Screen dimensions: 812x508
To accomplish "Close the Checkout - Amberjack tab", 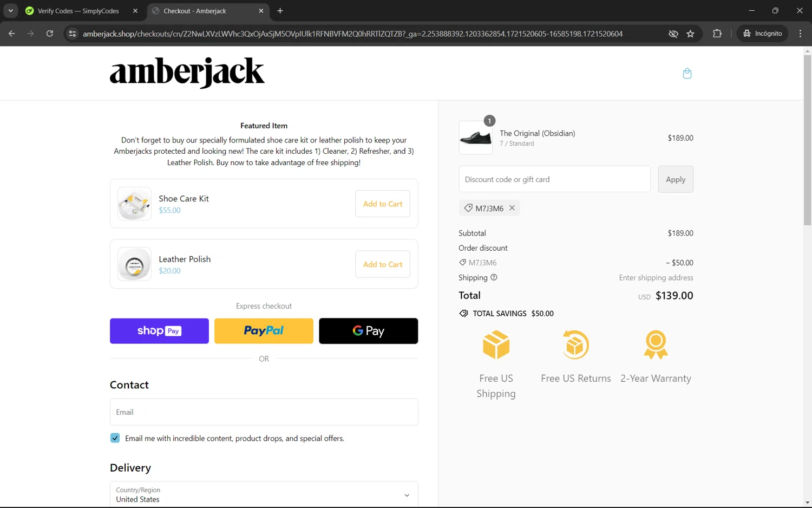I will pyautogui.click(x=261, y=11).
